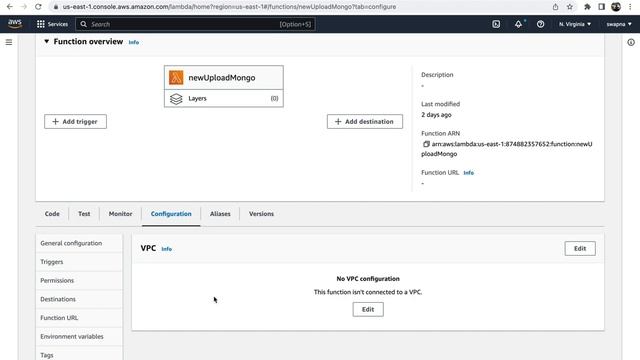Click the share icon in the address bar
This screenshot has height=360, width=640.
[x=555, y=7]
